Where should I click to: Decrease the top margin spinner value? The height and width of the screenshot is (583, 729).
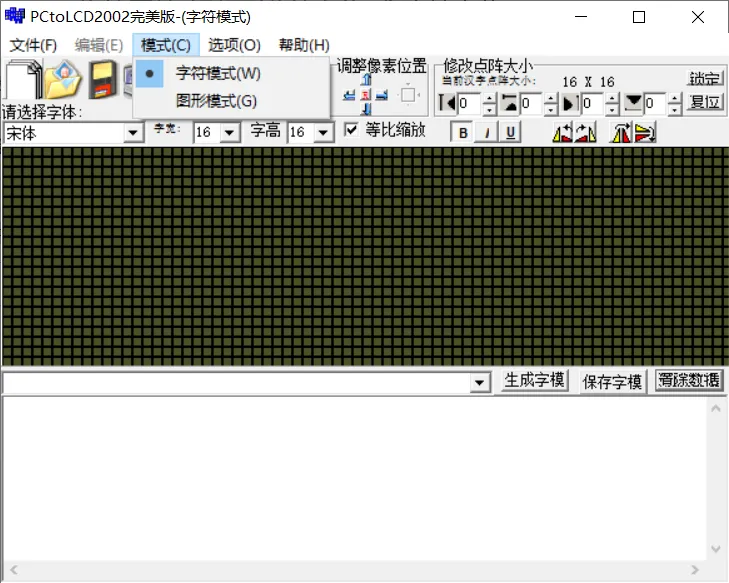pyautogui.click(x=550, y=109)
